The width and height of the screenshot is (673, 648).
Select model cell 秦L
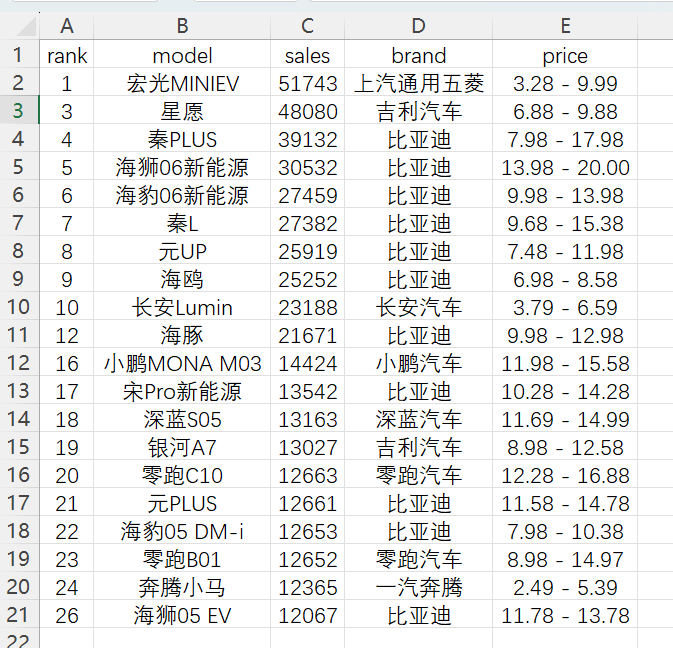182,222
